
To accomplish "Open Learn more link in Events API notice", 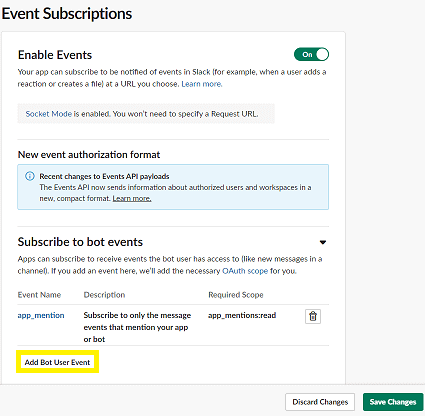I will click(132, 198).
